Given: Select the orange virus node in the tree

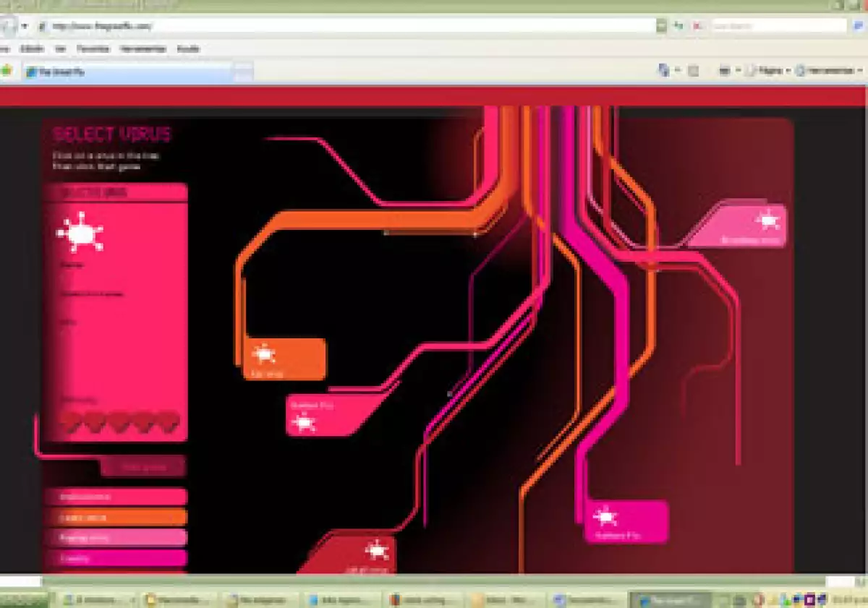Looking at the screenshot, I should point(285,359).
